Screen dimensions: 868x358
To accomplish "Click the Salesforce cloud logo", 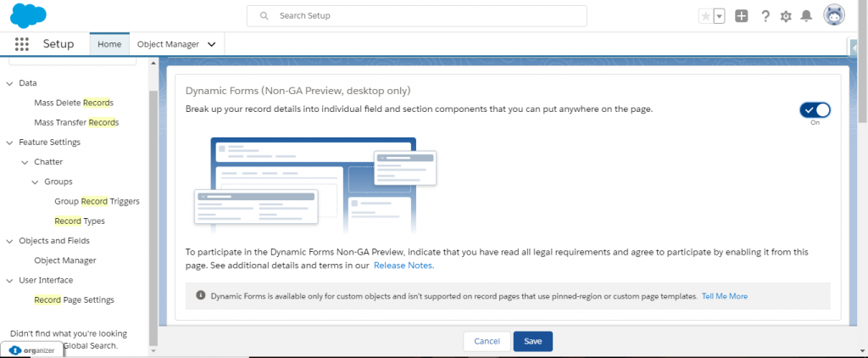I will point(28,15).
